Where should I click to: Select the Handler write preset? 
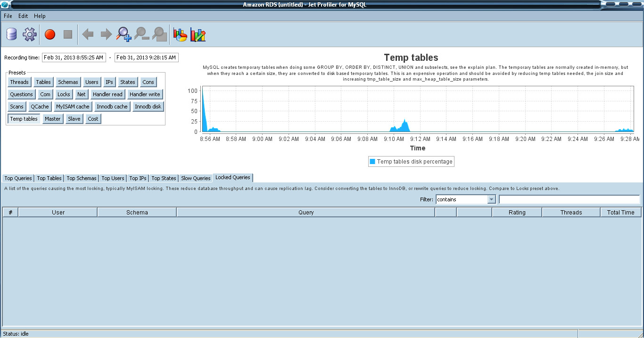(x=145, y=94)
